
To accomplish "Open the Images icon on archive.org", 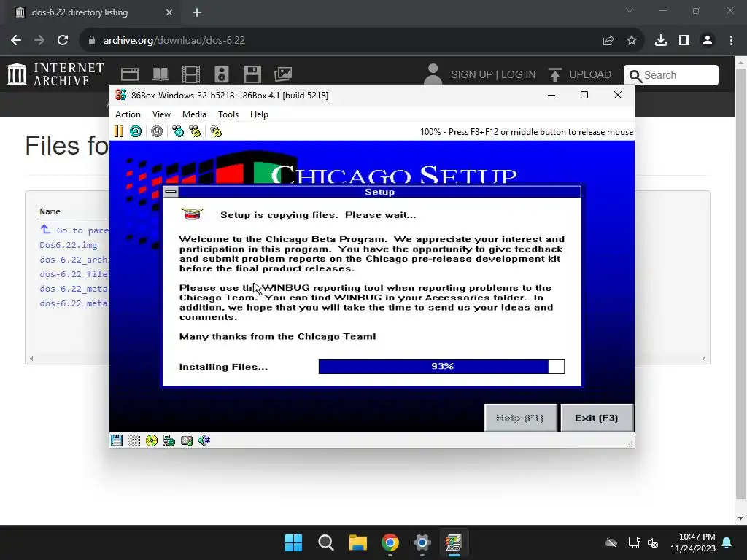I will (x=283, y=74).
